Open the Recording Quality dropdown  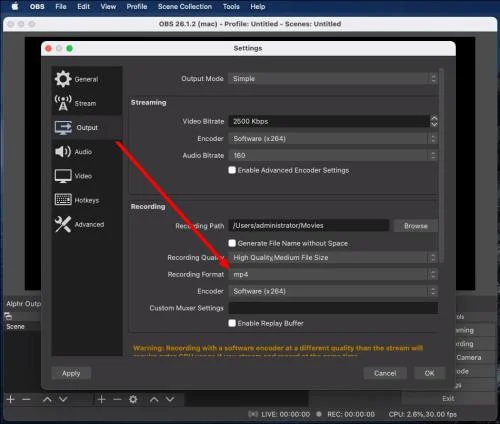(333, 257)
